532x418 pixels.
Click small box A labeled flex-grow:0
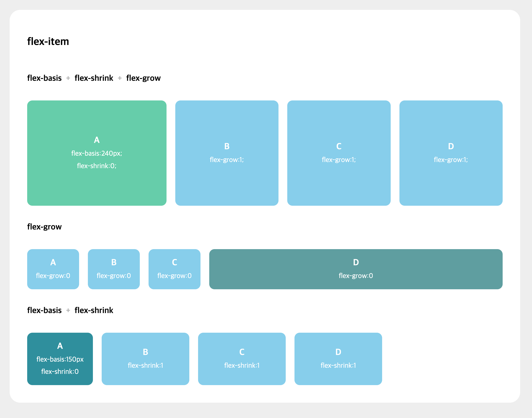53,269
